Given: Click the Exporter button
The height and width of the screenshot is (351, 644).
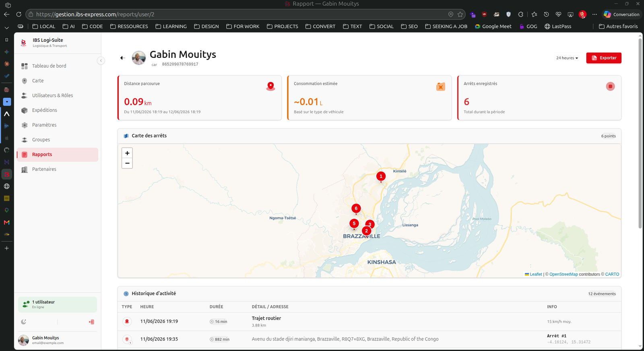Looking at the screenshot, I should click(x=604, y=58).
